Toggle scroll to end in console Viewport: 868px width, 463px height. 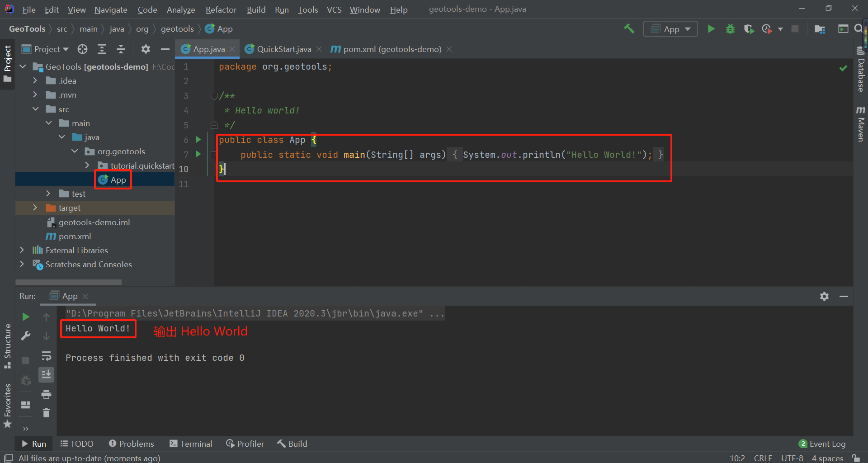pyautogui.click(x=46, y=374)
